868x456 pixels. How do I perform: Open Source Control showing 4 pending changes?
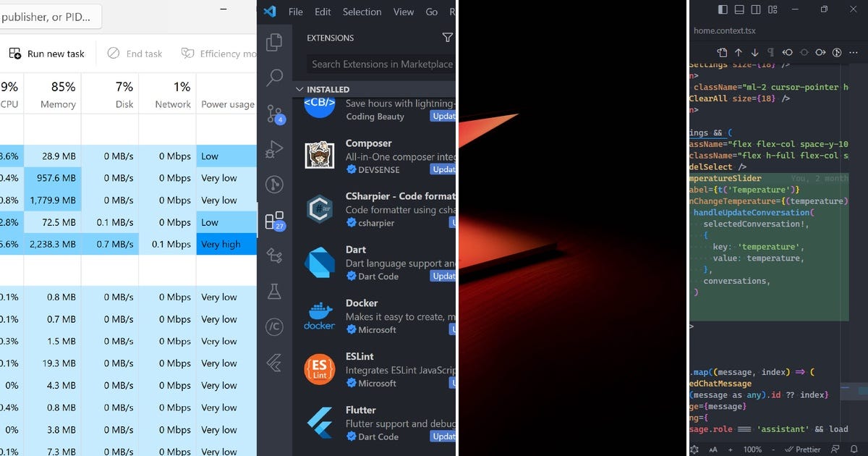click(x=275, y=114)
